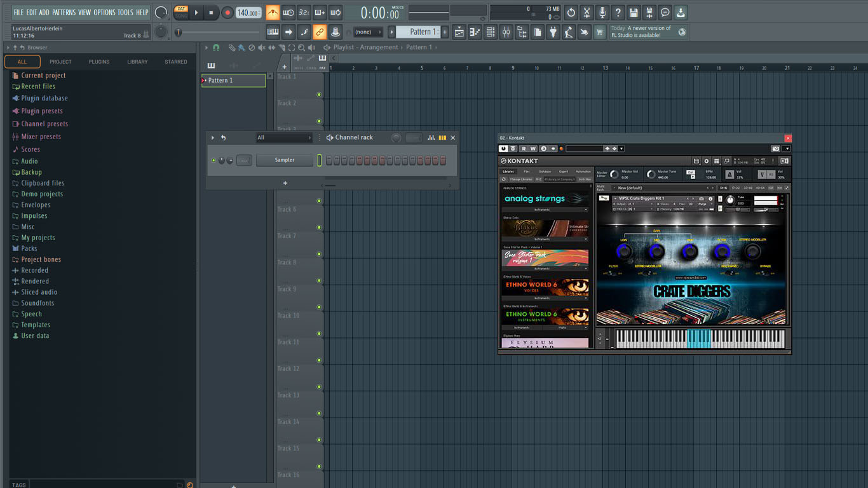
Task: Click the shopping cart content library icon
Action: (x=599, y=32)
